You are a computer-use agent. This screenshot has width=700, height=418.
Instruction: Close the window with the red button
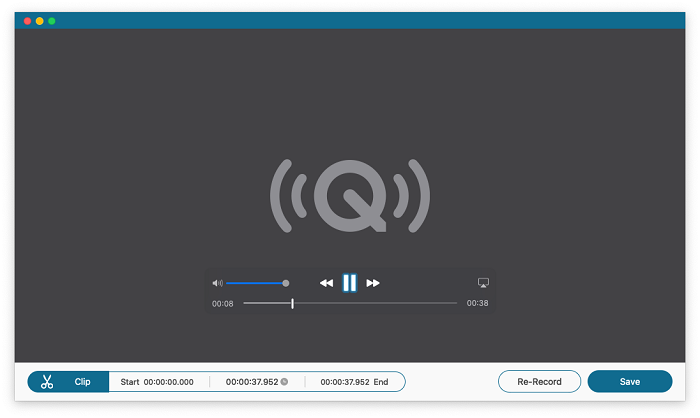point(27,20)
